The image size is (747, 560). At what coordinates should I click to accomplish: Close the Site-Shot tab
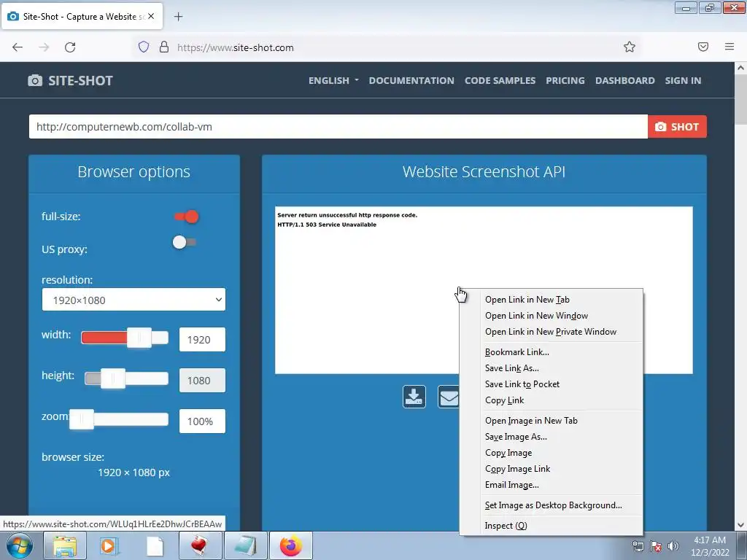point(151,16)
